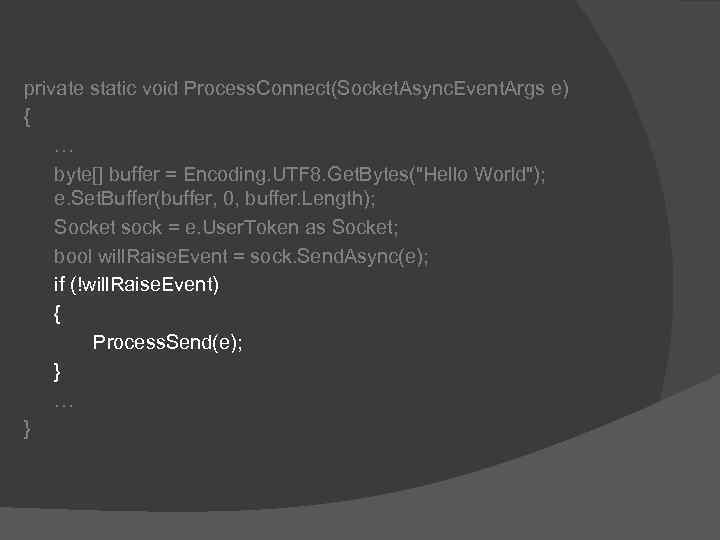The height and width of the screenshot is (540, 720).
Task: Click the Socket.Async.Event.Args parameter type
Action: (x=439, y=89)
